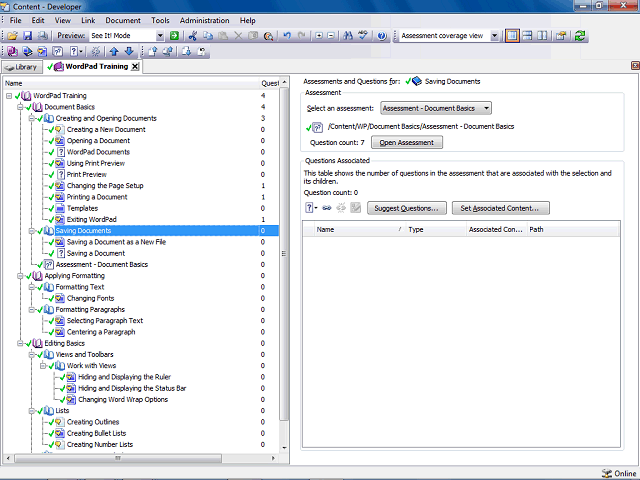Click the expand all plus icon
Image resolution: width=640 pixels, height=480 pixels.
[319, 36]
